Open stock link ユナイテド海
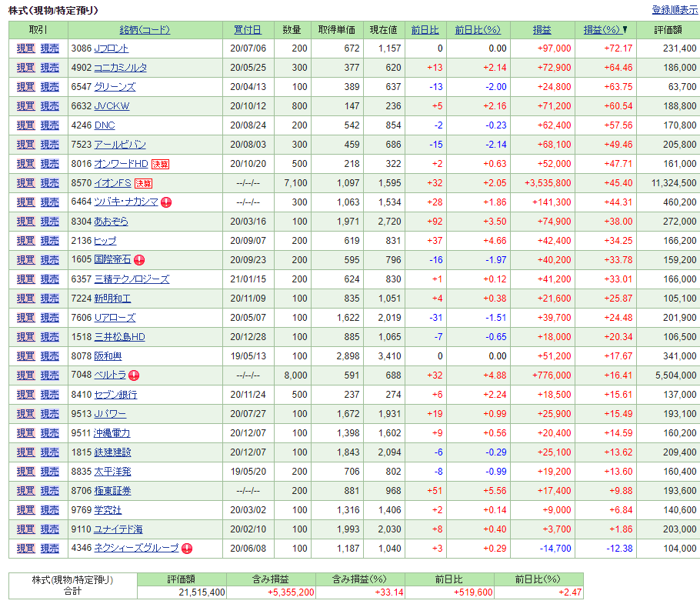700x604 pixels. 118,528
